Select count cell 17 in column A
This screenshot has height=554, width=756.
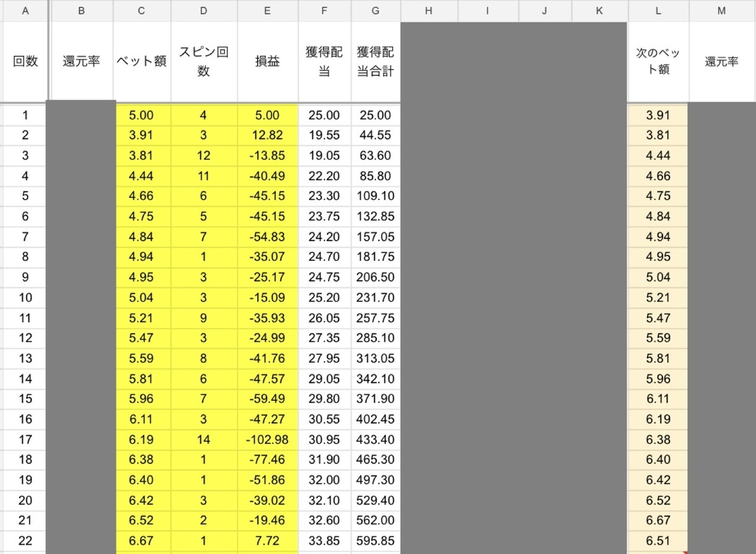(x=25, y=439)
